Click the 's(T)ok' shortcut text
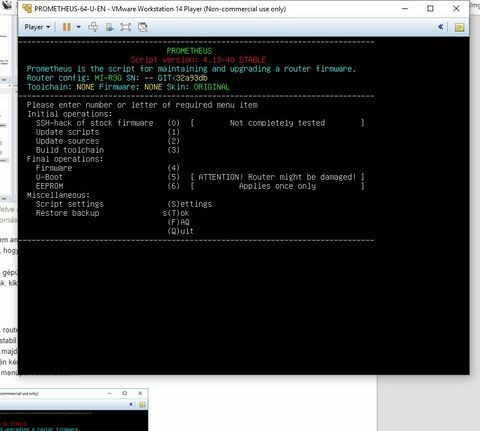This screenshot has height=431, width=480. [x=176, y=213]
